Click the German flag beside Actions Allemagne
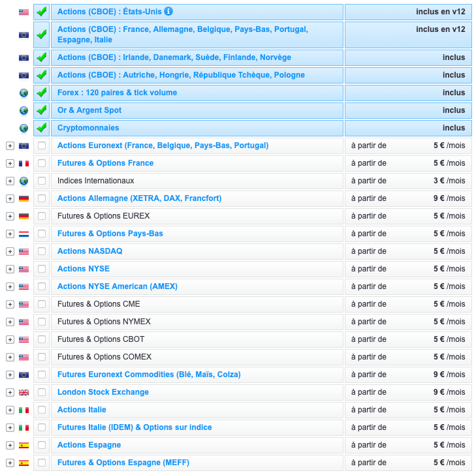Image resolution: width=476 pixels, height=475 pixels. pyautogui.click(x=24, y=198)
